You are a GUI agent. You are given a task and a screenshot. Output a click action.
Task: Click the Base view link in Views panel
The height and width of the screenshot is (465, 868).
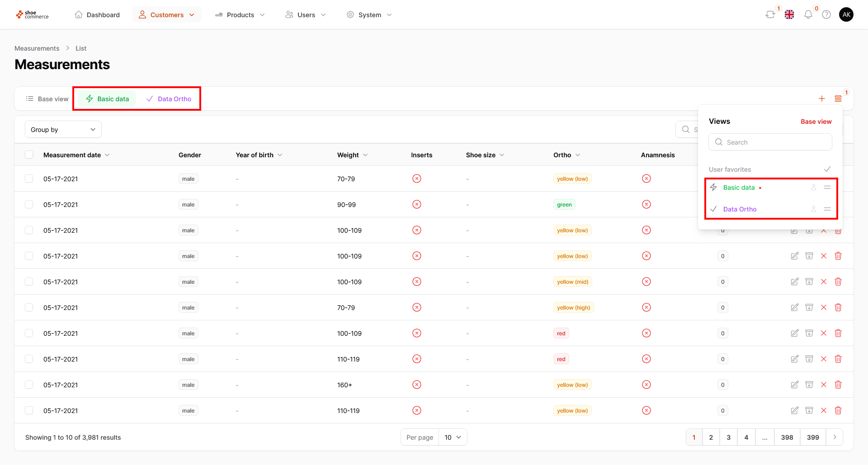[x=816, y=122]
